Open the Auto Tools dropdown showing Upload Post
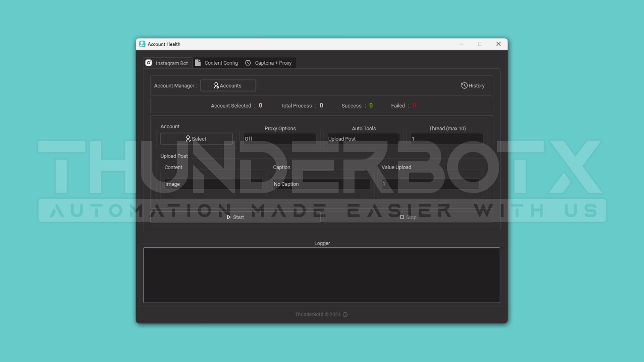Viewport: 644px width, 362px height. pyautogui.click(x=363, y=139)
